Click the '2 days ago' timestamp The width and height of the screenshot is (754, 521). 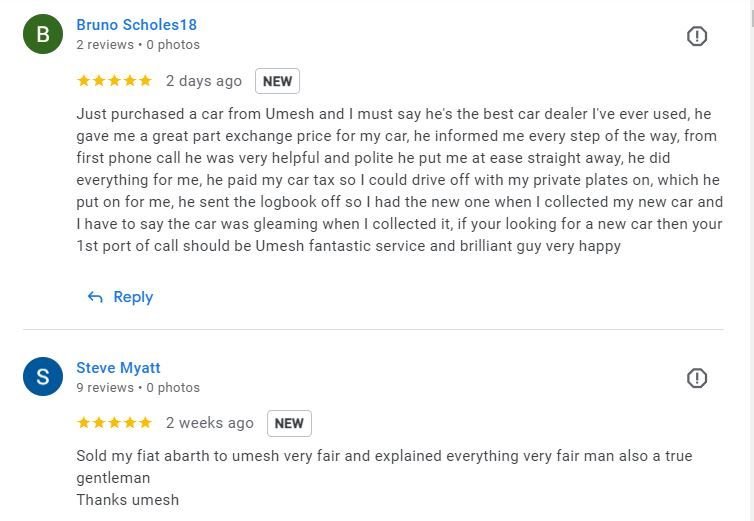(204, 81)
